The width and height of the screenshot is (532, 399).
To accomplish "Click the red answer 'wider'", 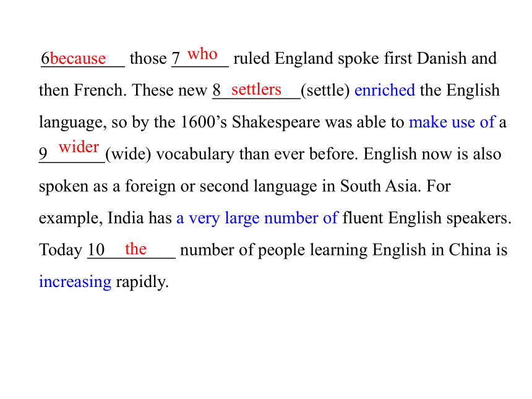I will point(79,147).
